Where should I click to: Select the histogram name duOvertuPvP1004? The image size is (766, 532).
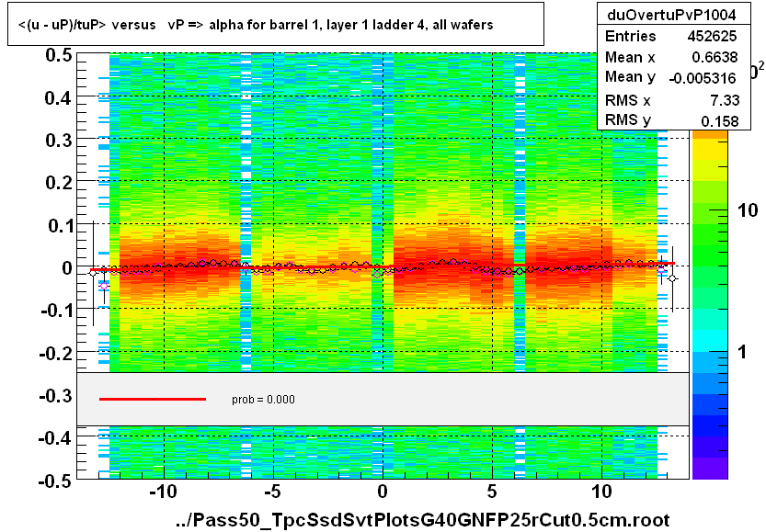pyautogui.click(x=671, y=15)
